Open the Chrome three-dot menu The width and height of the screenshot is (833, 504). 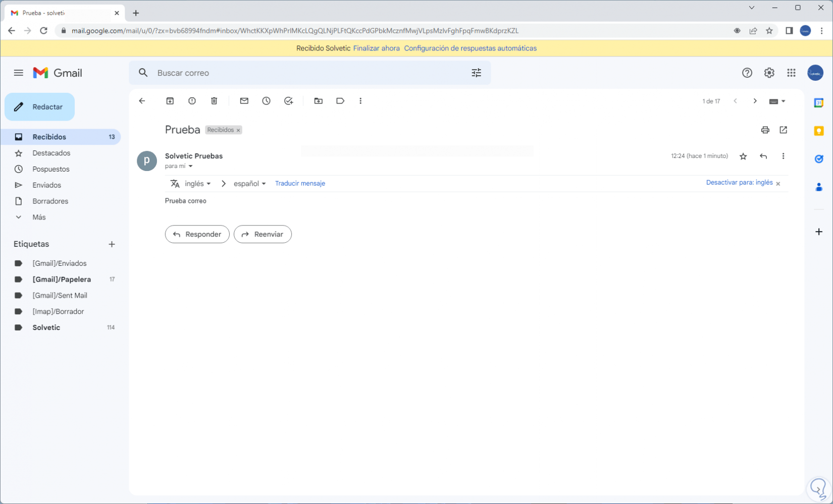tap(822, 31)
